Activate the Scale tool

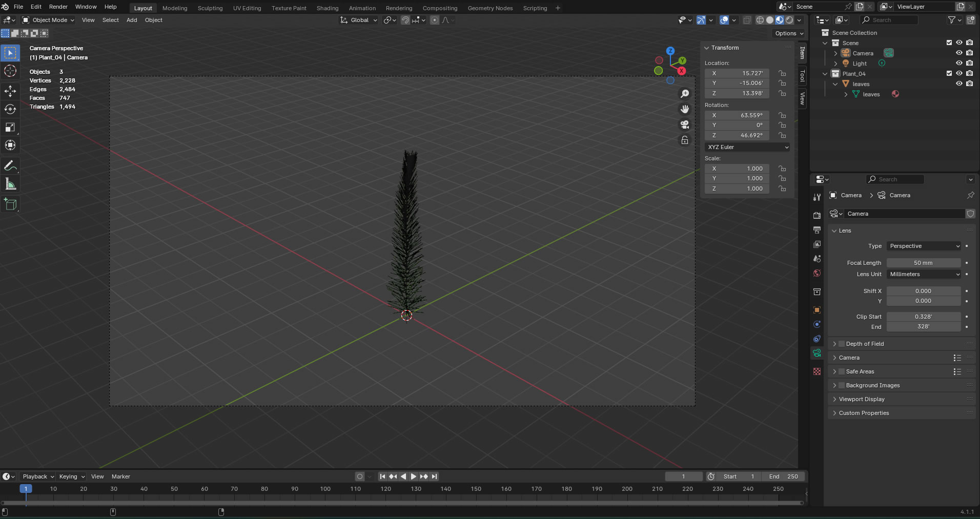pos(10,127)
